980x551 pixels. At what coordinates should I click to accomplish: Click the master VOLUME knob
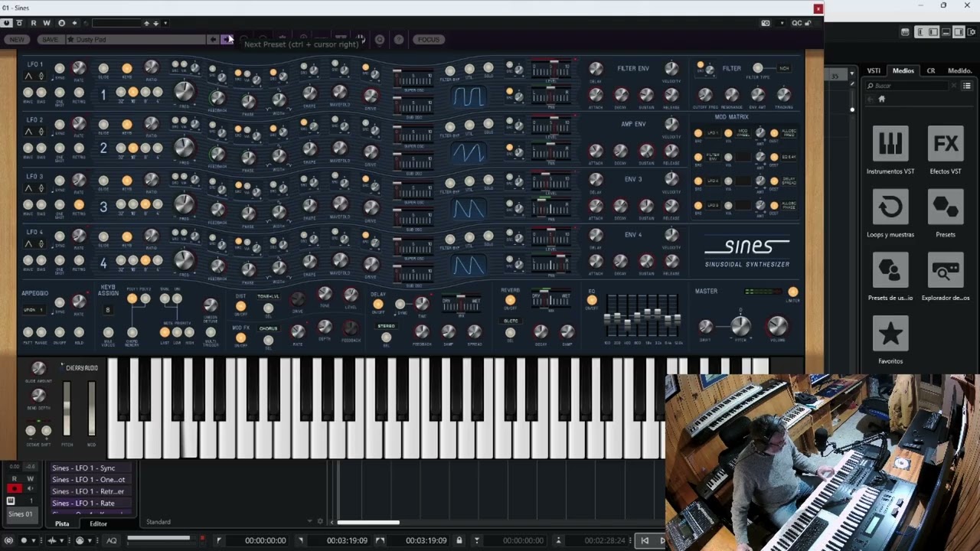click(777, 326)
